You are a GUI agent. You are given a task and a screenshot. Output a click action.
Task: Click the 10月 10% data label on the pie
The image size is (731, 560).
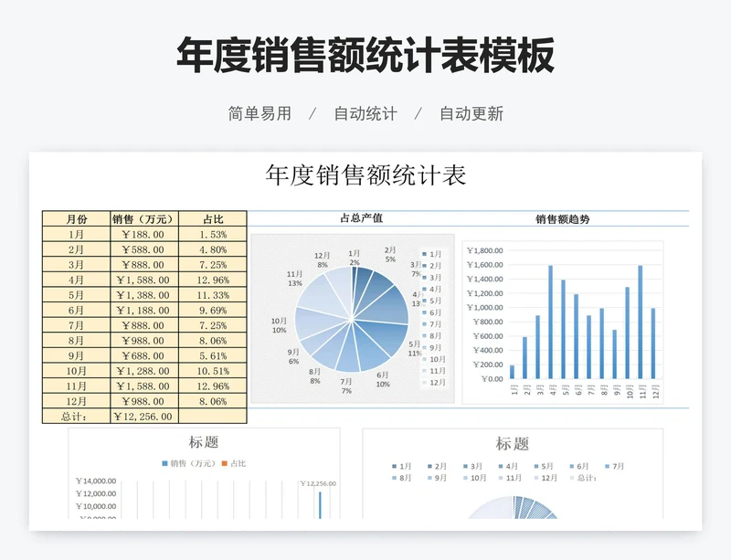pyautogui.click(x=280, y=325)
